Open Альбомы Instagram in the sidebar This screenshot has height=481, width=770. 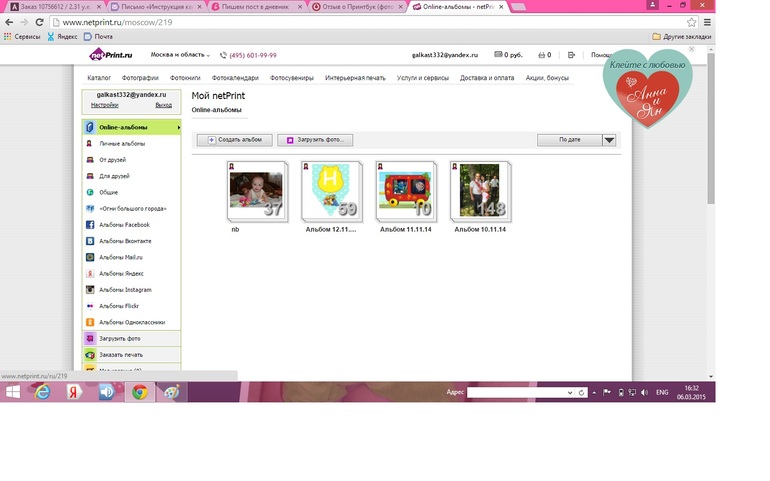(x=125, y=290)
